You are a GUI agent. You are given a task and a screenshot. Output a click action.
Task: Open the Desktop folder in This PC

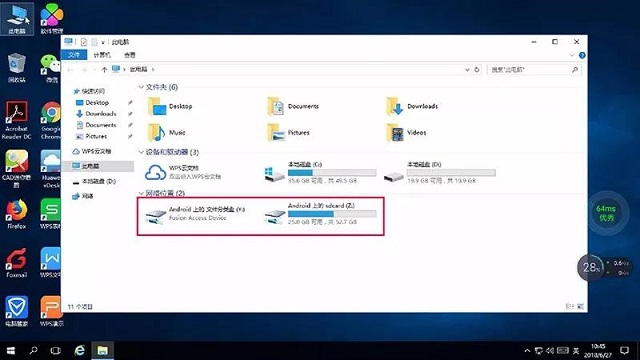(170, 107)
